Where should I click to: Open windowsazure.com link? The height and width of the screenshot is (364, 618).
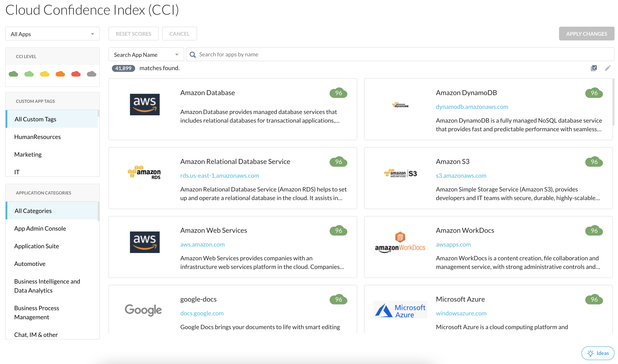(461, 313)
